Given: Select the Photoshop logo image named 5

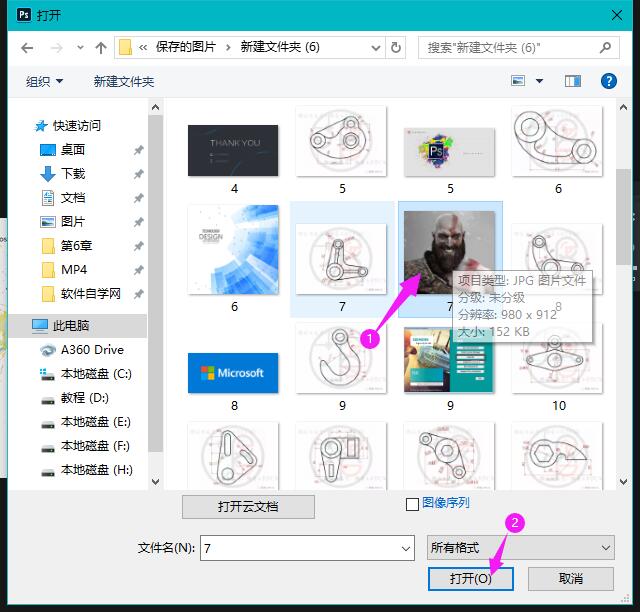Looking at the screenshot, I should pos(449,152).
